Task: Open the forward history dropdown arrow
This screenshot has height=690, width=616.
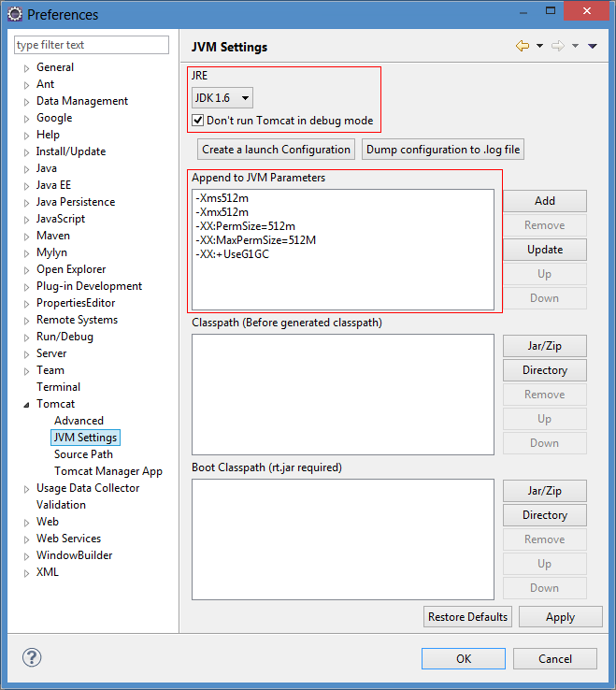Action: tap(575, 46)
